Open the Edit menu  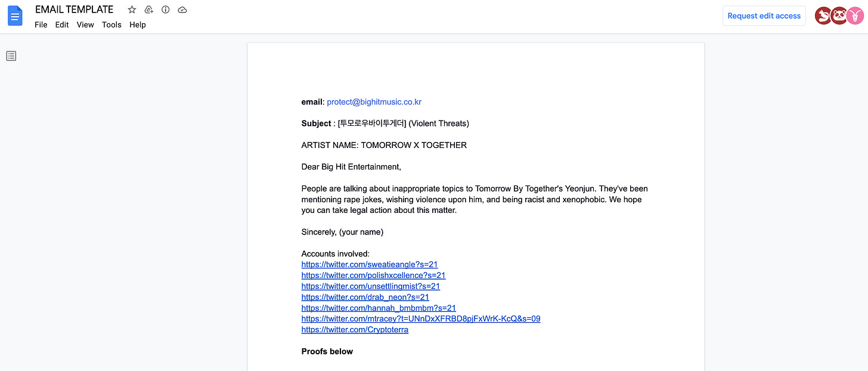(x=62, y=25)
